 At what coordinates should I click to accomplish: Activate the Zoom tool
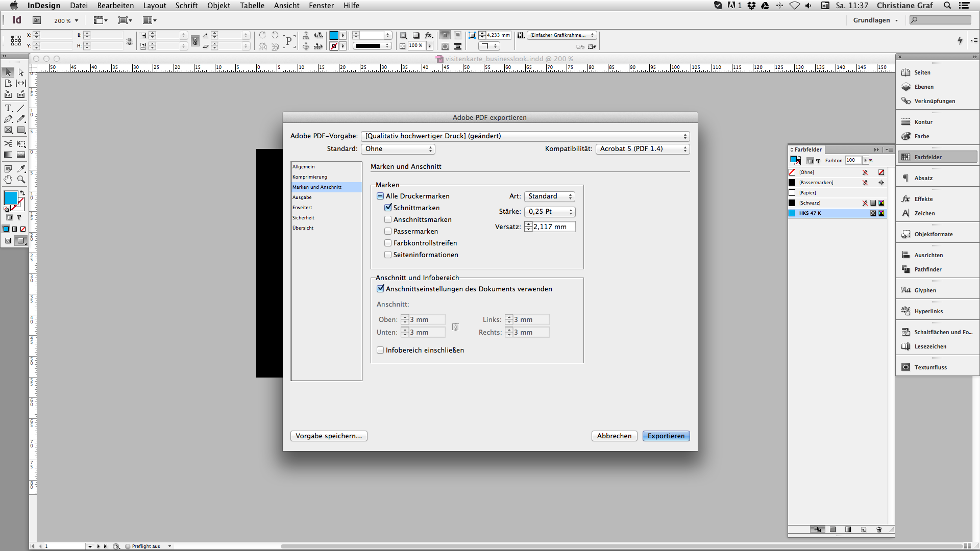click(21, 180)
